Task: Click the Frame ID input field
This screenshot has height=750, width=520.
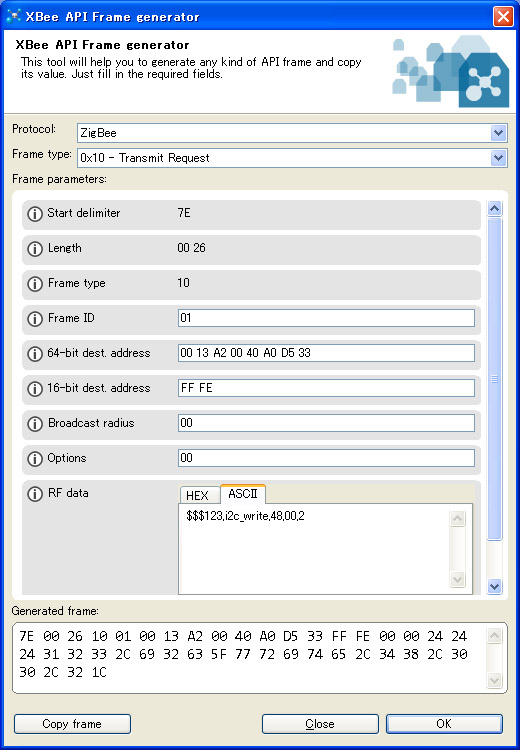Action: (x=326, y=318)
